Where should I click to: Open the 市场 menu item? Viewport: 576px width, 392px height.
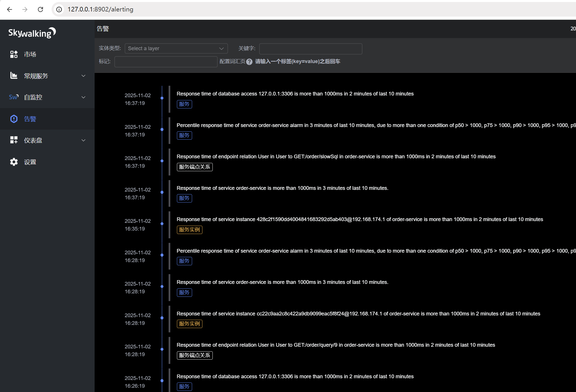tap(30, 54)
